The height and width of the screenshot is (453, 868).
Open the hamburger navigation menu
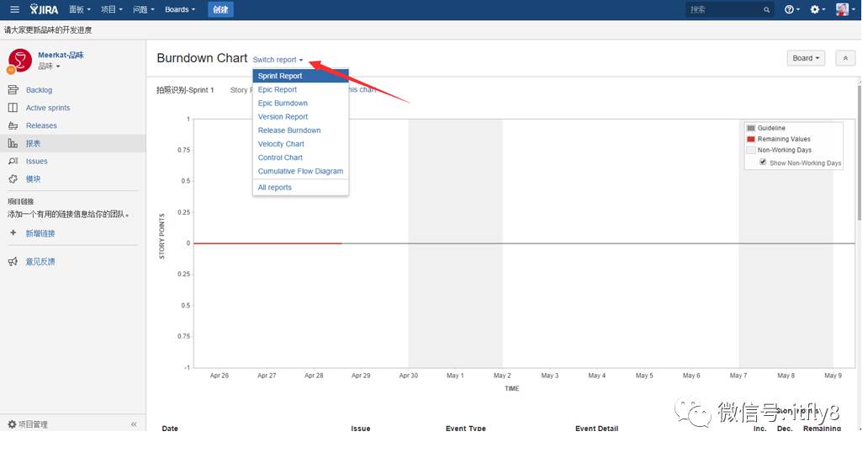coord(14,9)
